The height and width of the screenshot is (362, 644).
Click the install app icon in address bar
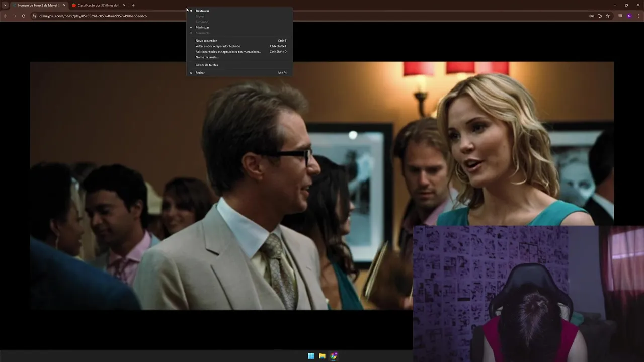(599, 16)
